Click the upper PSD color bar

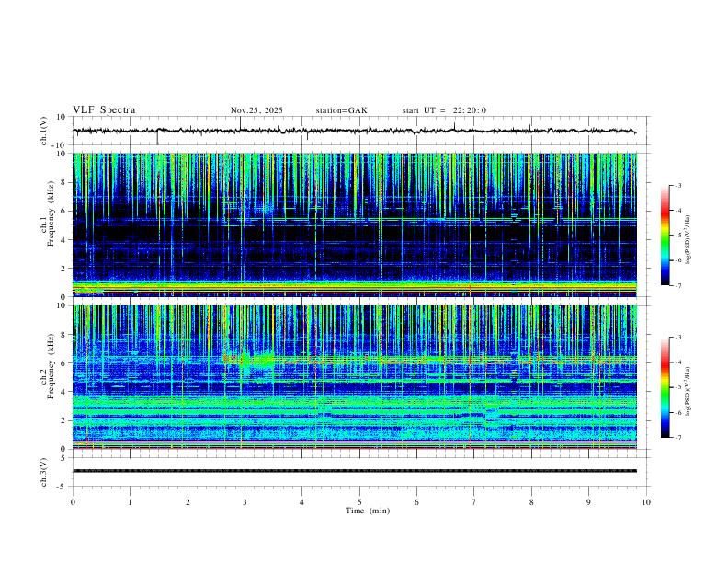[x=665, y=236]
